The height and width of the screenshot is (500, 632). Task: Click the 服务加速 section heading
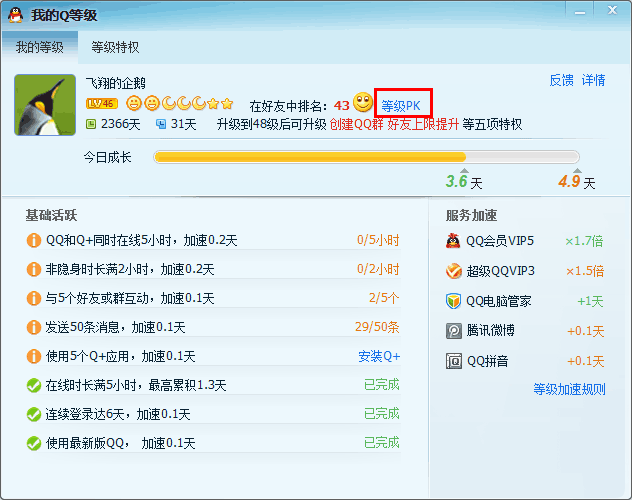471,215
